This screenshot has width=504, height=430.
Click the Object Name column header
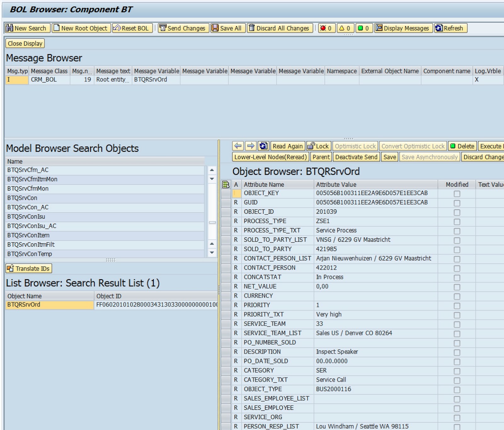(49, 296)
